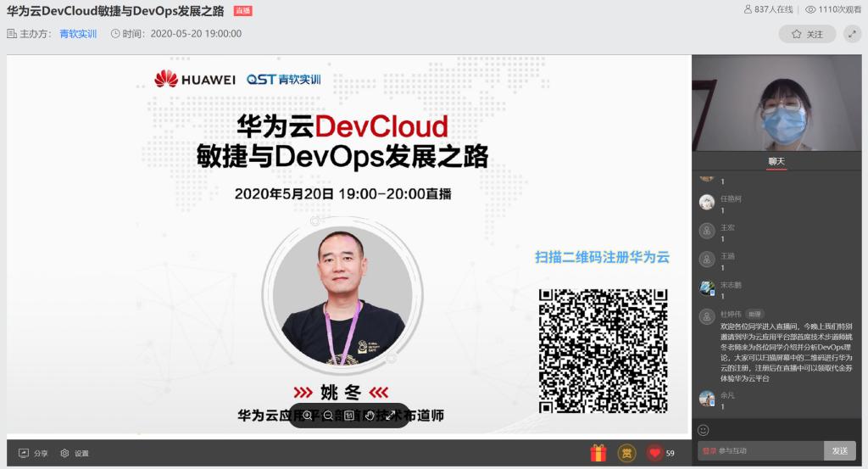The image size is (868, 469).
Task: Click the 分享 share button
Action: (x=34, y=453)
